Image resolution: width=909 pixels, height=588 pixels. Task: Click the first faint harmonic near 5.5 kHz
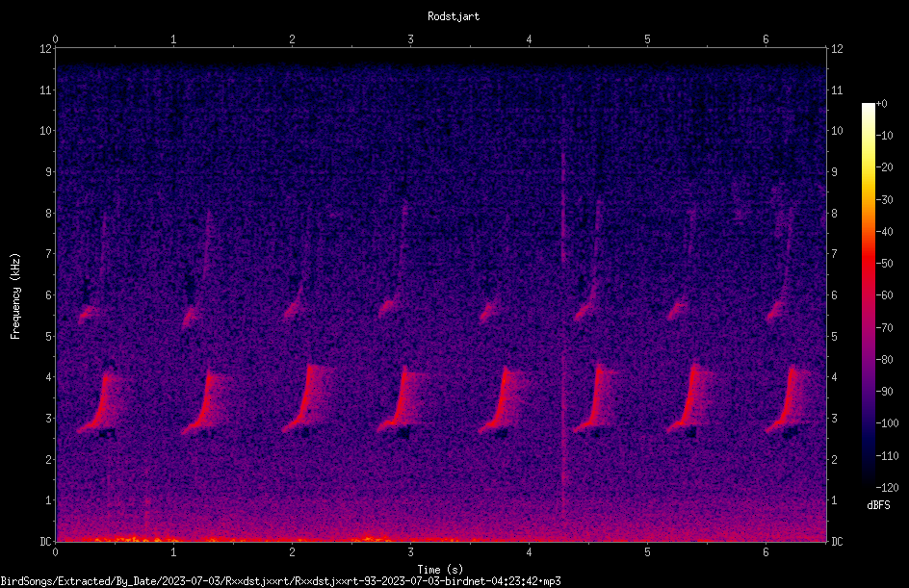[87, 314]
